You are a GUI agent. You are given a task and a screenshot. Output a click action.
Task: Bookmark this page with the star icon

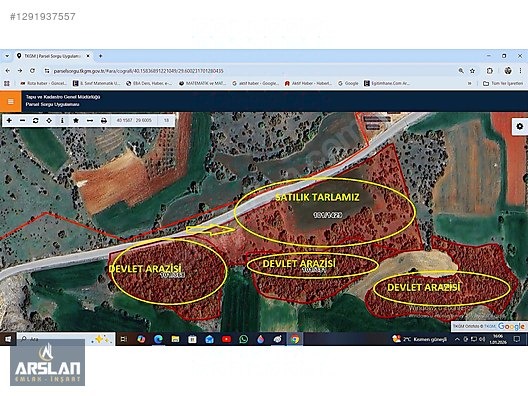tap(472, 71)
